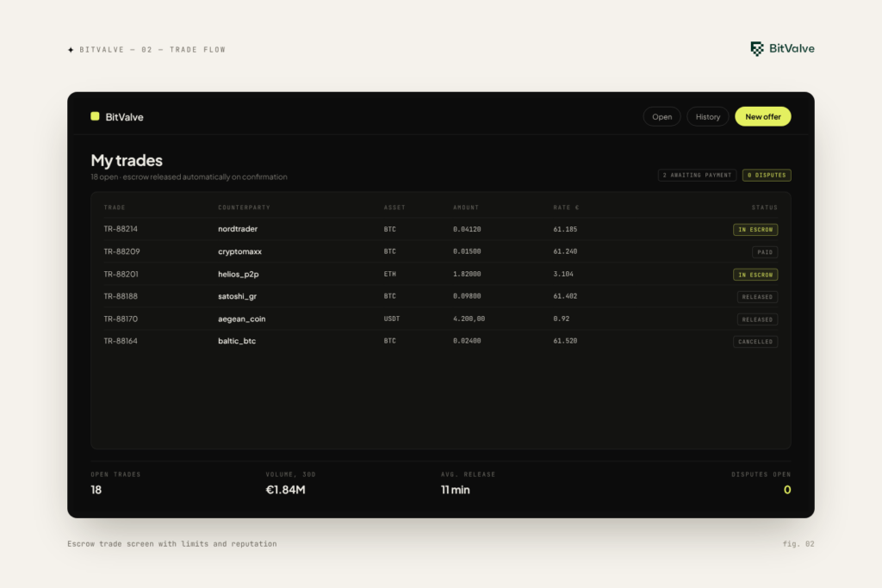Image resolution: width=882 pixels, height=588 pixels.
Task: Click the 0 Disputes badge
Action: click(x=767, y=175)
